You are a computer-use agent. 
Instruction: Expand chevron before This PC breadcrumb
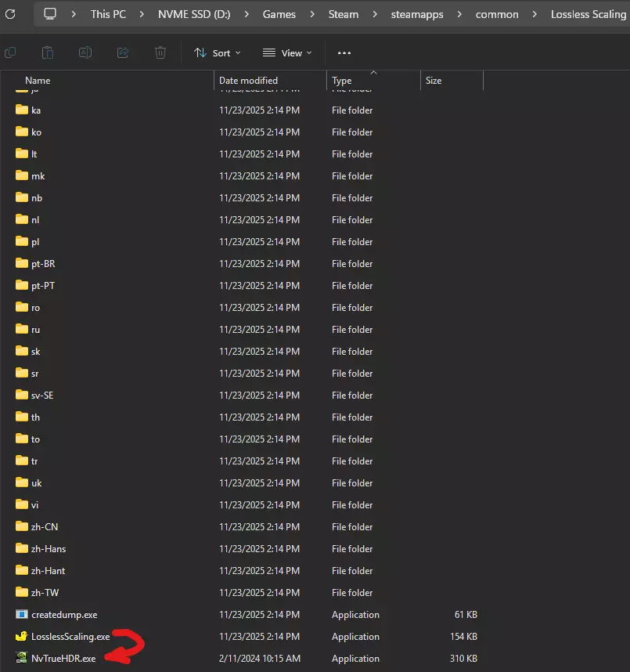(74, 14)
